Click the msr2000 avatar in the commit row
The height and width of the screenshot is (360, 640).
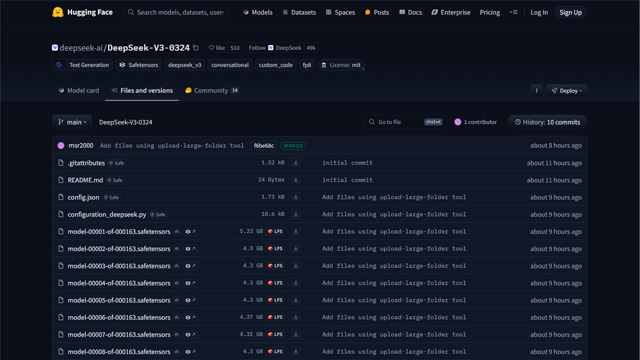[61, 146]
